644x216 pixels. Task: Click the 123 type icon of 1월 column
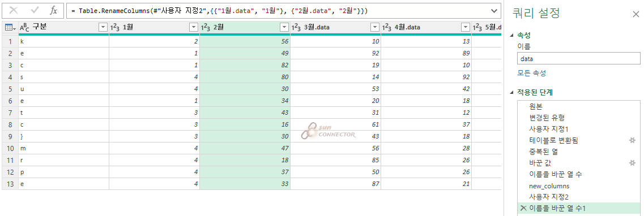[x=115, y=28]
